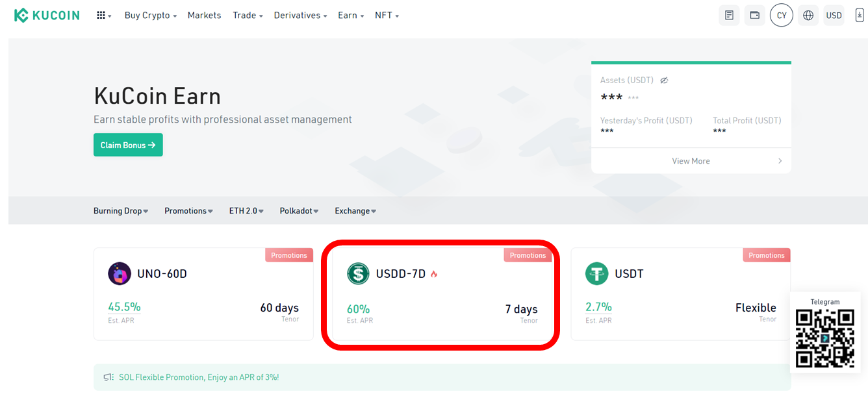Expand the Burning Drop filter

[121, 211]
